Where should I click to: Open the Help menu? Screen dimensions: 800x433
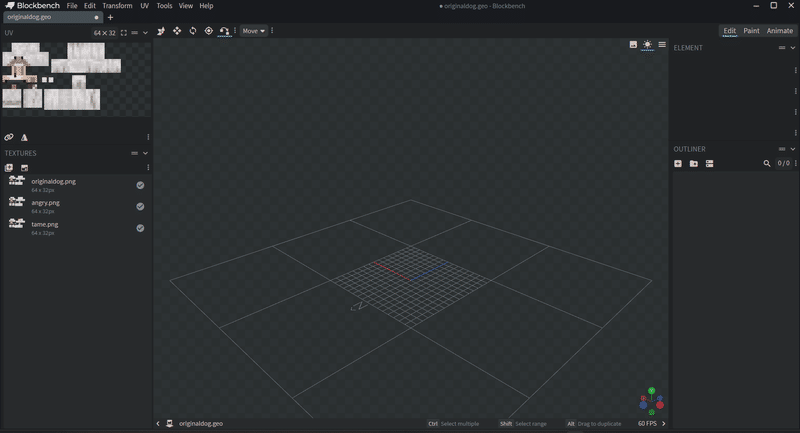[x=206, y=6]
